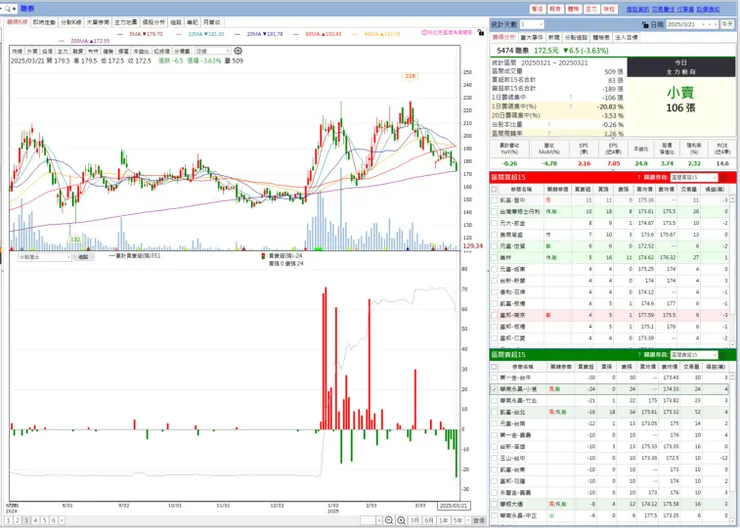Click down arrow of 區間買超15 table scrollbar
The height and width of the screenshot is (528, 740).
[x=733, y=344]
